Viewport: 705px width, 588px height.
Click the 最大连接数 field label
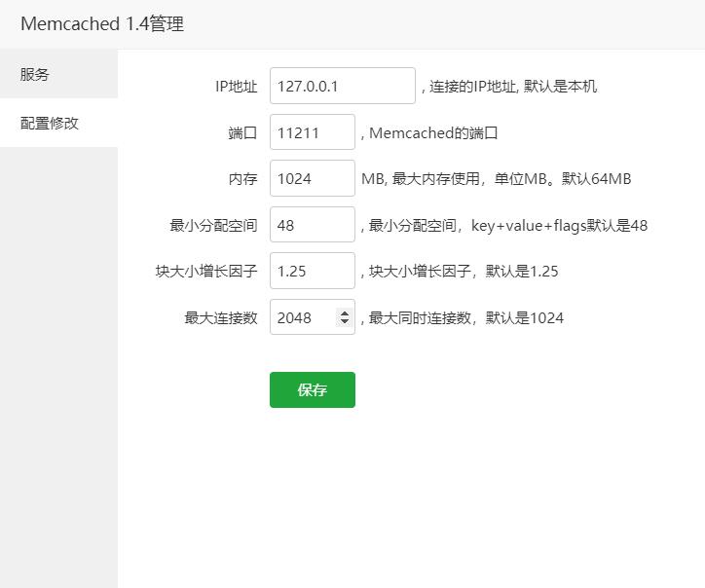[221, 318]
